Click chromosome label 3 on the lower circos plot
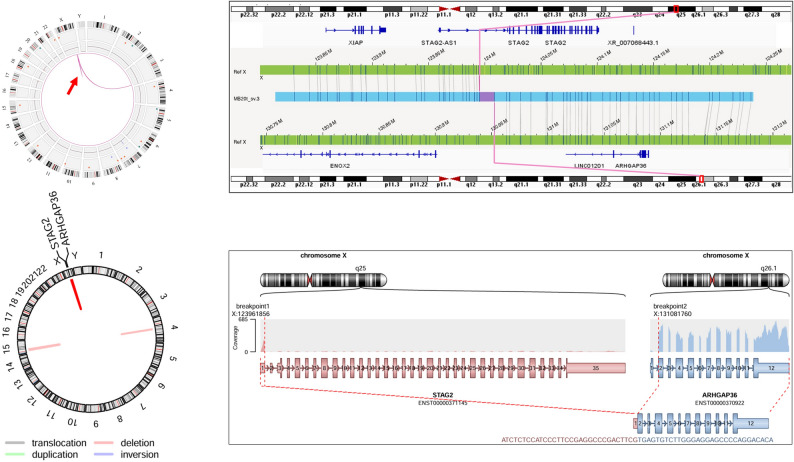 click(x=162, y=296)
